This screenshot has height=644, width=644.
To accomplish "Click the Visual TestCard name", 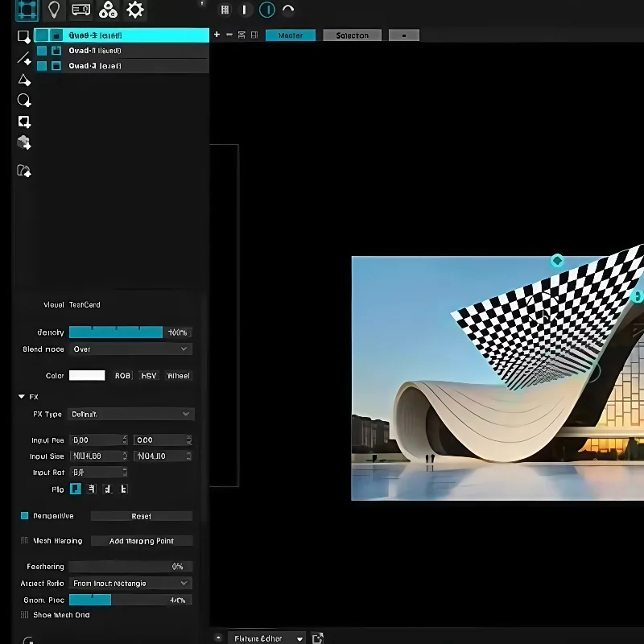I will click(x=85, y=305).
